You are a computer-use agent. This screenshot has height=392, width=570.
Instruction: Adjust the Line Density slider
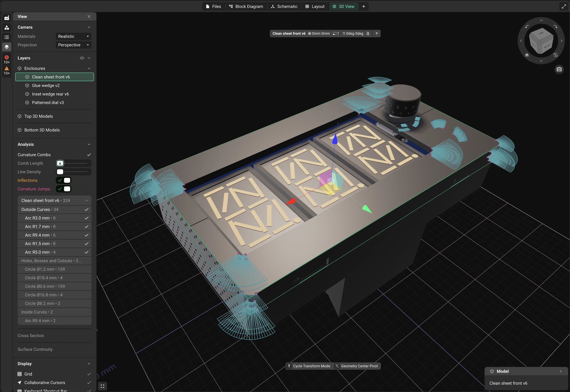(74, 172)
